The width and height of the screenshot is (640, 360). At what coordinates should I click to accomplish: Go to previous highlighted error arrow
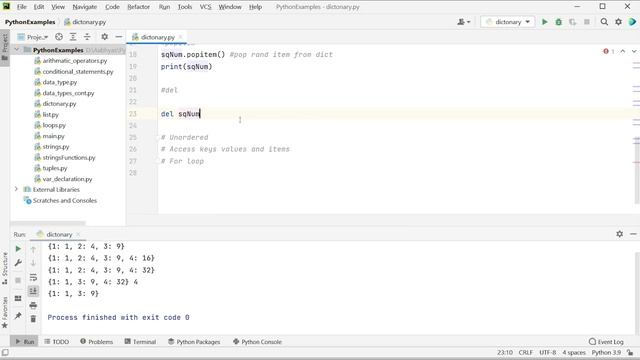[622, 51]
